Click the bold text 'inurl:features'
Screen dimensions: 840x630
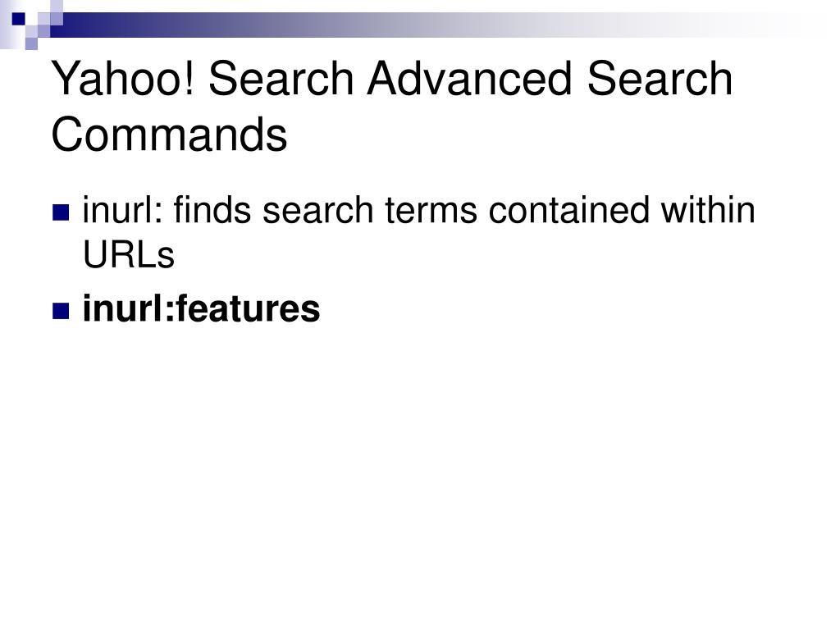202,309
